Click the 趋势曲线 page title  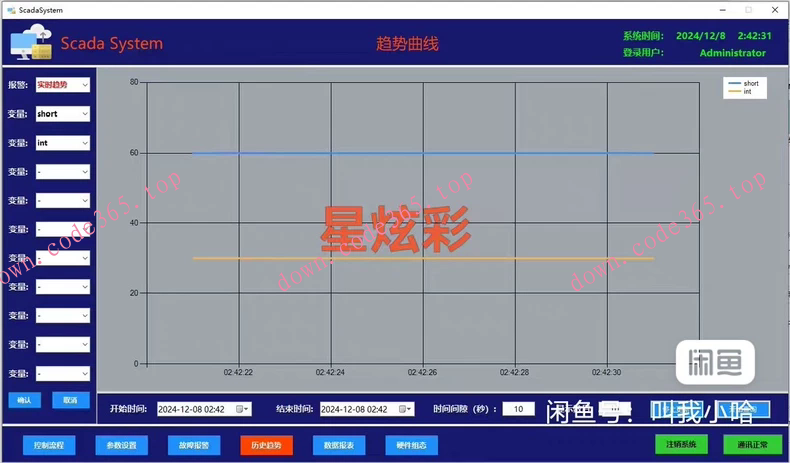click(x=407, y=44)
